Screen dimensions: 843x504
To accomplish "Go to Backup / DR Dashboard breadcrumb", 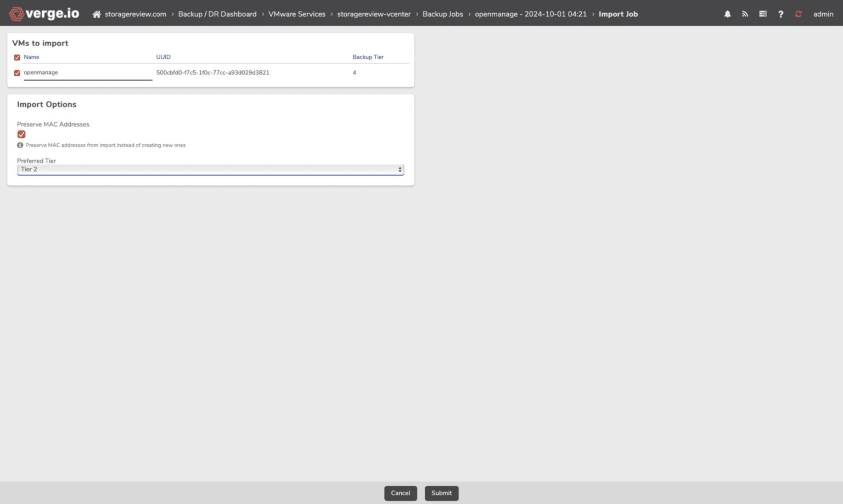I will coord(217,14).
